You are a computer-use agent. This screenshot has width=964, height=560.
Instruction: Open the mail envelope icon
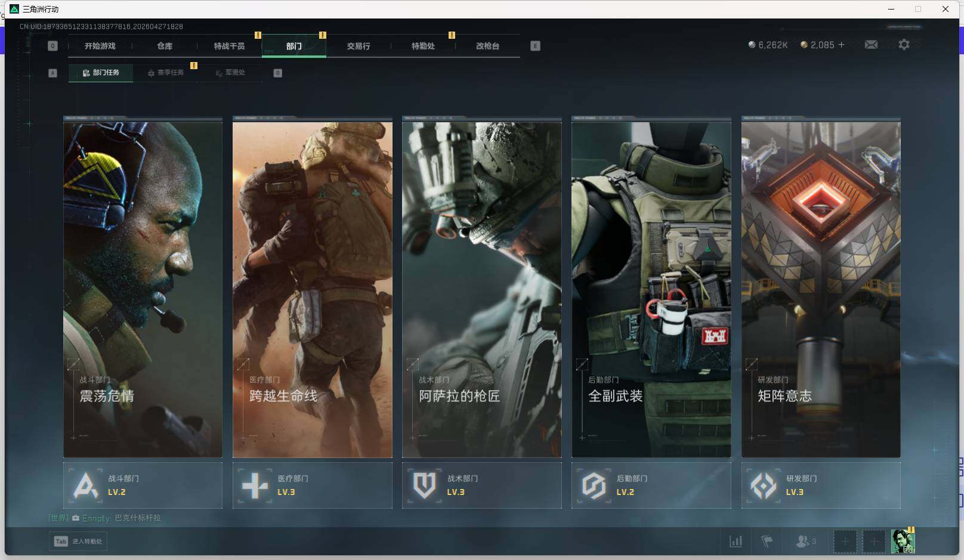pos(871,45)
